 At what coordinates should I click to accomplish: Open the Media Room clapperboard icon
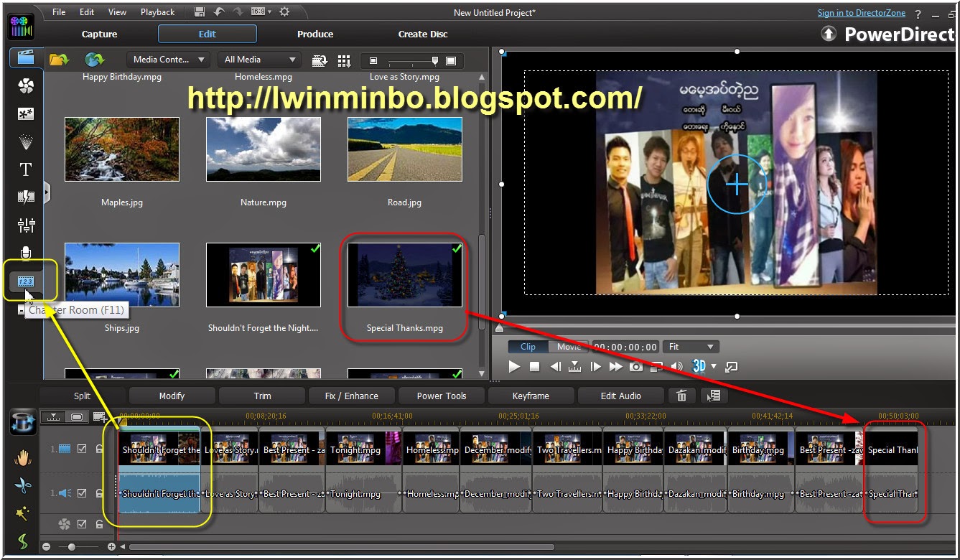pyautogui.click(x=26, y=57)
